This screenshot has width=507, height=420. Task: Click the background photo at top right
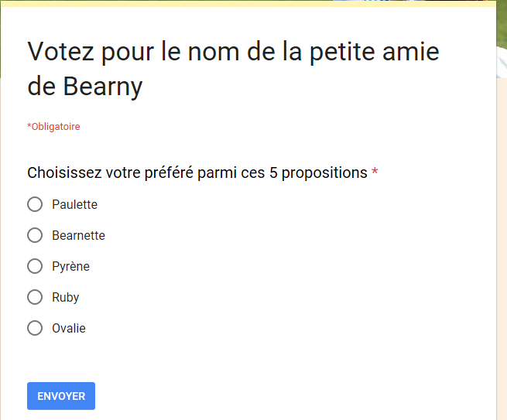[501, 46]
